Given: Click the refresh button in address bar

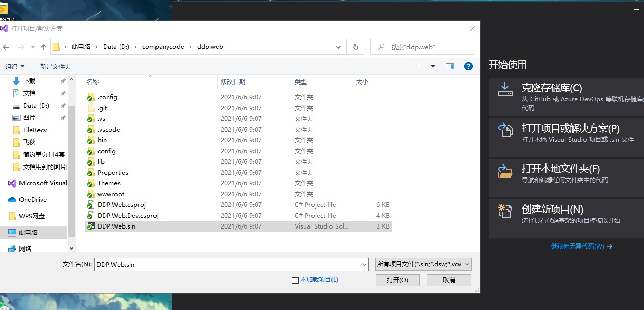Looking at the screenshot, I should pos(355,47).
